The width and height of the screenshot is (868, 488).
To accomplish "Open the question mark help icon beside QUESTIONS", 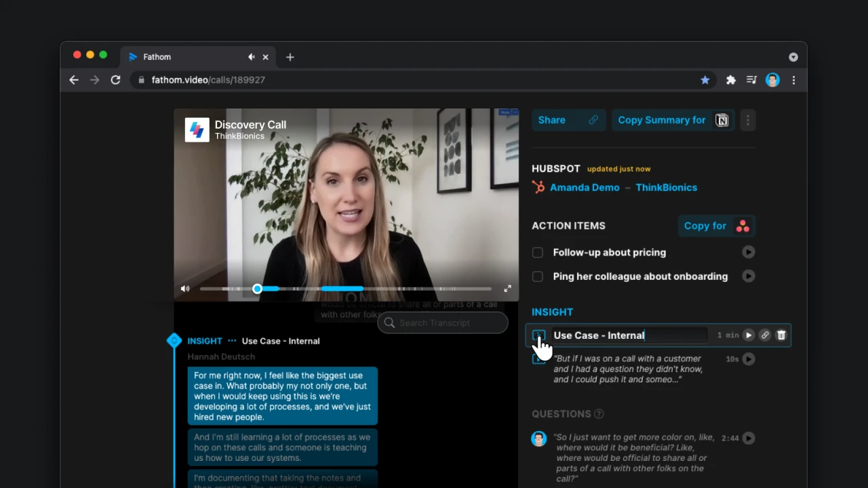I will point(598,414).
